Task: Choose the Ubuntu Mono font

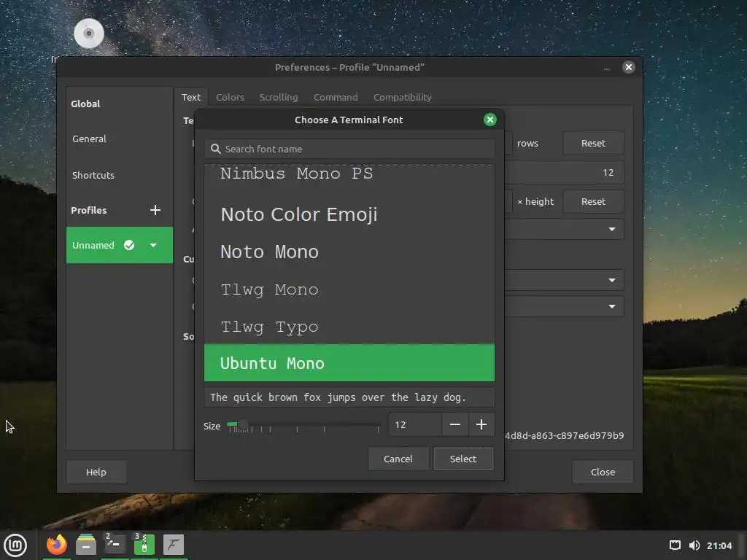Action: click(349, 363)
